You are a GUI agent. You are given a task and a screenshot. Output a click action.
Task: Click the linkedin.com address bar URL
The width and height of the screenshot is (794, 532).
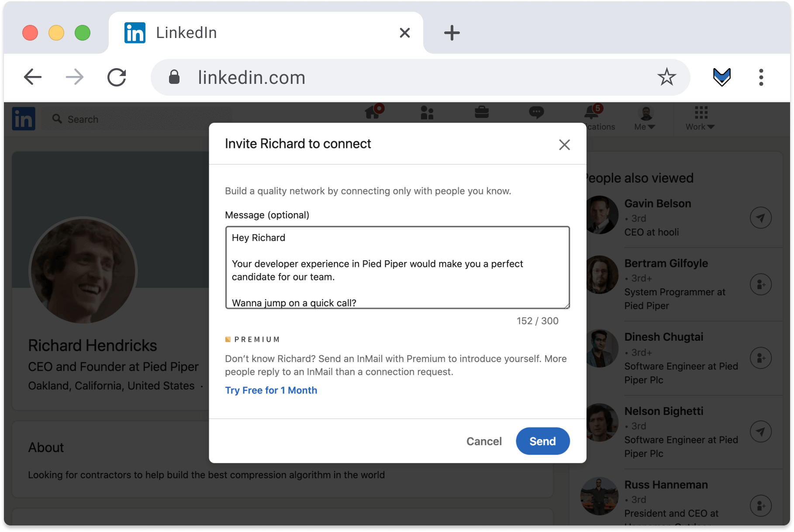[x=252, y=78]
